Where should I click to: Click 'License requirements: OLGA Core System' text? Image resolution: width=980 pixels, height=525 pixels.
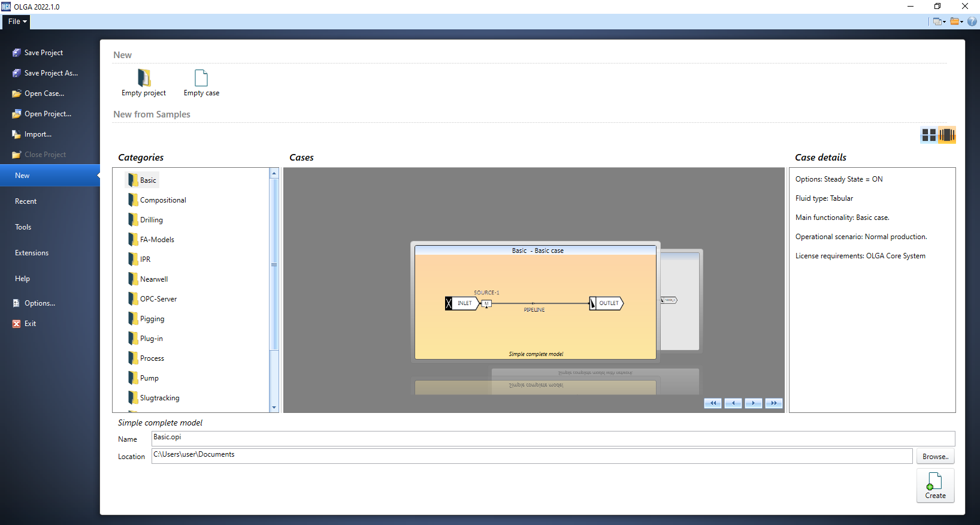coord(860,256)
